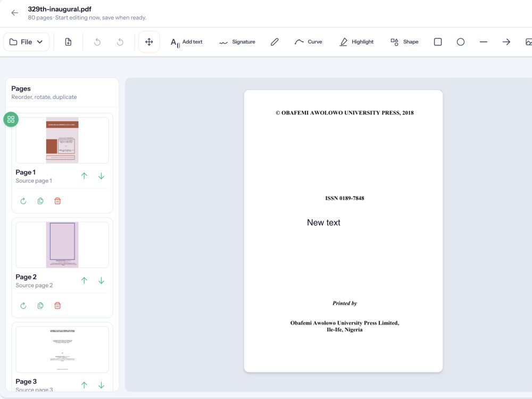The height and width of the screenshot is (399, 532).
Task: Select the rectangle shape tool
Action: tap(438, 42)
